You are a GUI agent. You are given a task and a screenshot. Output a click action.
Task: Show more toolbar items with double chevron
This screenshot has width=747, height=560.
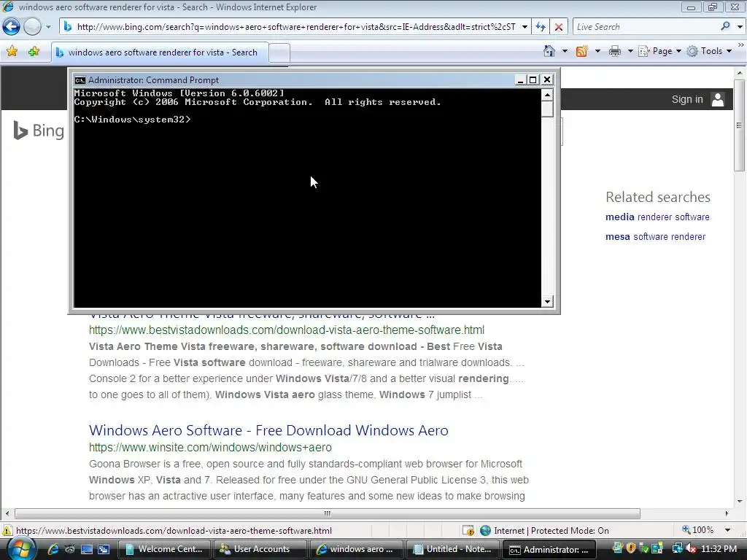741,45
